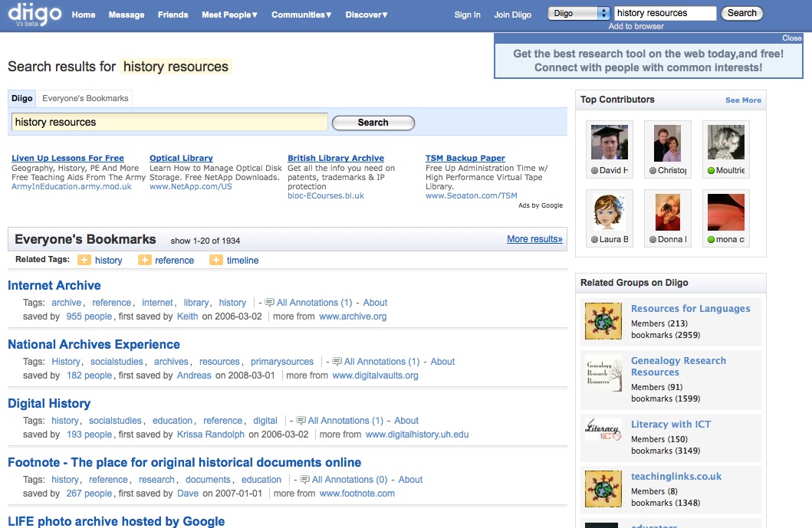This screenshot has height=528, width=812.
Task: Select the Diigo search tab
Action: 22,98
